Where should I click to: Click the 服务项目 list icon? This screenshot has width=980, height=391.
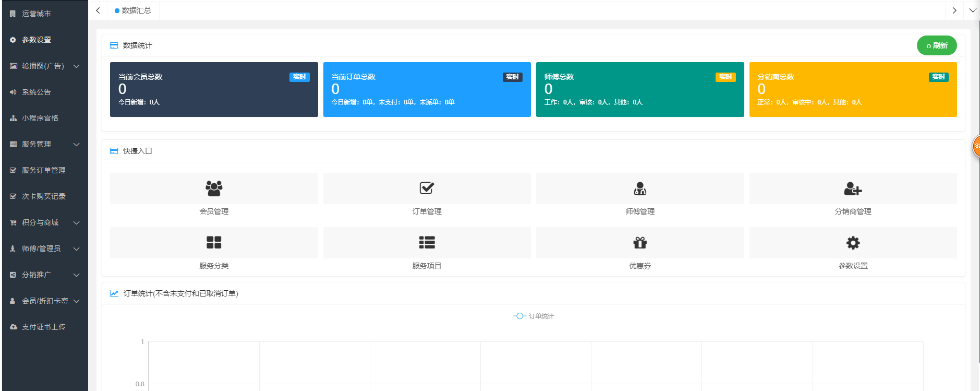tap(427, 242)
